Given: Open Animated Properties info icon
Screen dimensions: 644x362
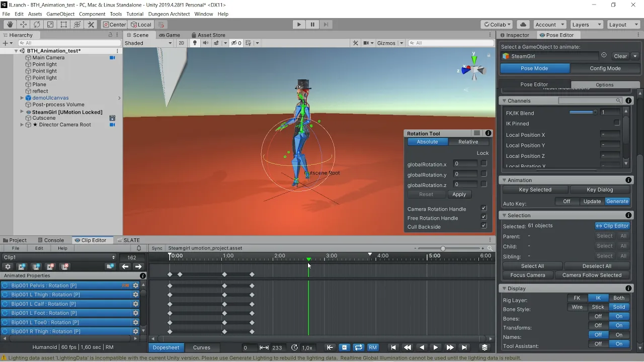Looking at the screenshot, I should 143,276.
